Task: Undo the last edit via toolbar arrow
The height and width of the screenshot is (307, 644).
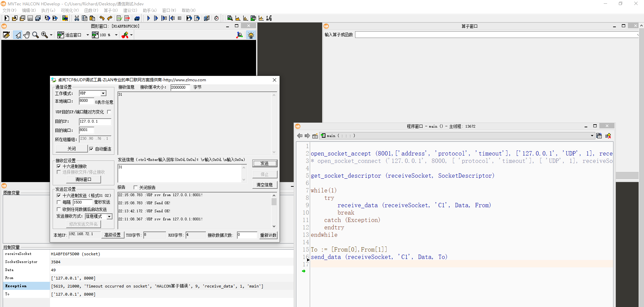Action: pyautogui.click(x=102, y=18)
